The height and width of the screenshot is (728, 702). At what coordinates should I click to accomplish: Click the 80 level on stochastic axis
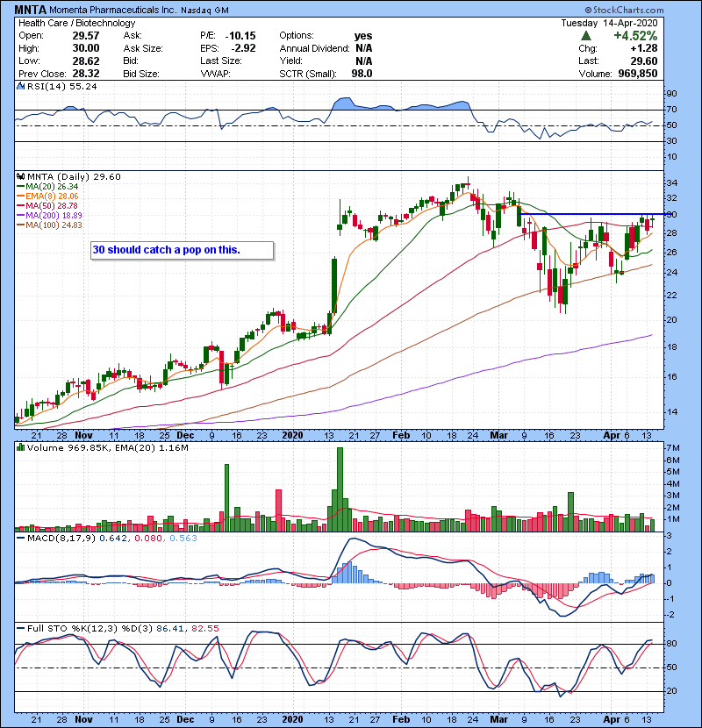point(672,644)
